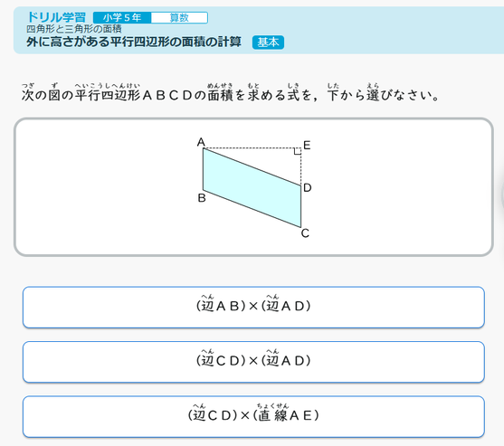Click point label E in the figure
This screenshot has width=504, height=446.
click(x=307, y=146)
